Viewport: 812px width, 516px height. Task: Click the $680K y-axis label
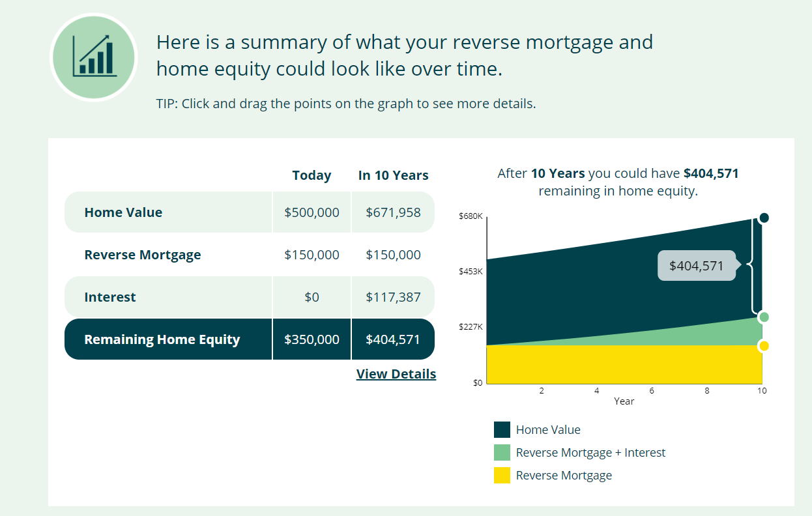pyautogui.click(x=471, y=216)
